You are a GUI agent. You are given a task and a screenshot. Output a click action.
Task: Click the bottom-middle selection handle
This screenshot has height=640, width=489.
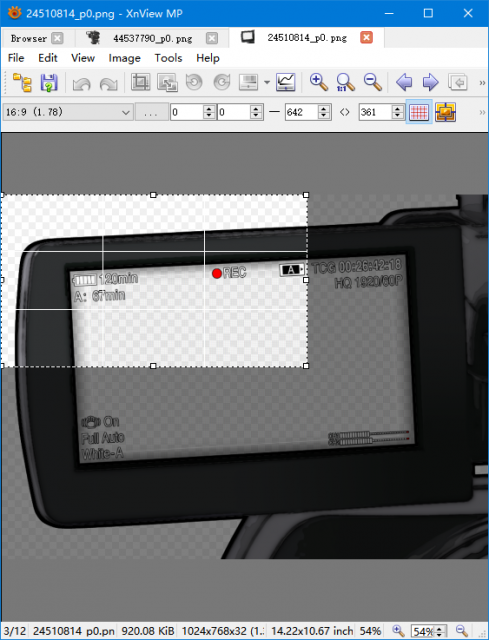[x=153, y=366]
